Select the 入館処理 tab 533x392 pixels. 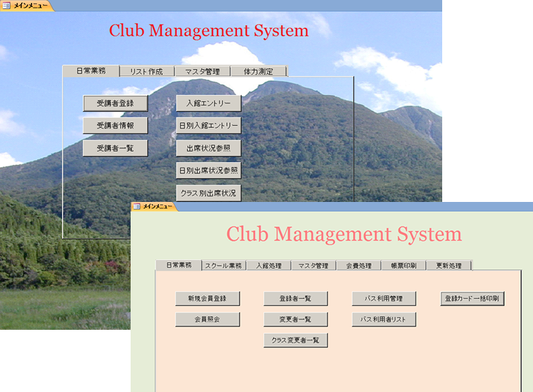[268, 266]
